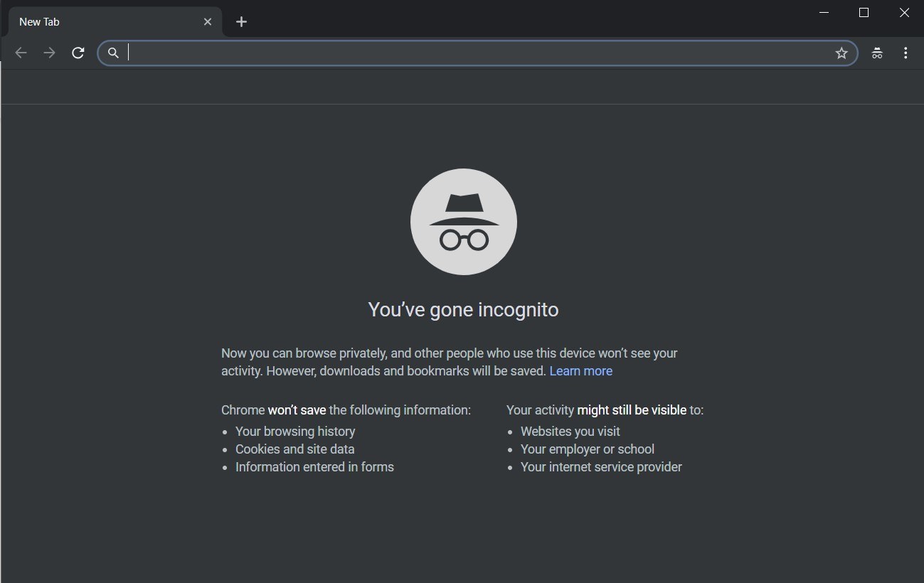Screen dimensions: 924x583
Task: Bookmark this tab with the star icon
Action: (841, 53)
